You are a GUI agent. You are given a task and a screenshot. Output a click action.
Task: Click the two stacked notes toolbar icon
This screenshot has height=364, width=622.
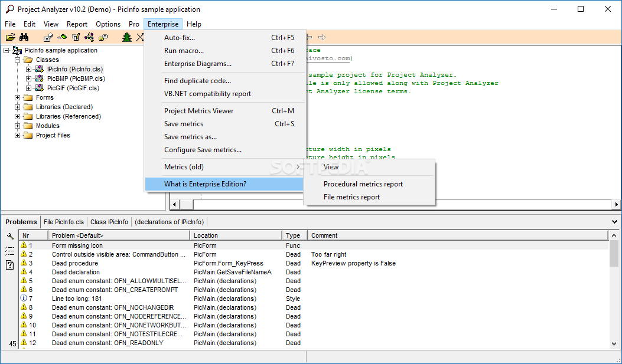[103, 37]
